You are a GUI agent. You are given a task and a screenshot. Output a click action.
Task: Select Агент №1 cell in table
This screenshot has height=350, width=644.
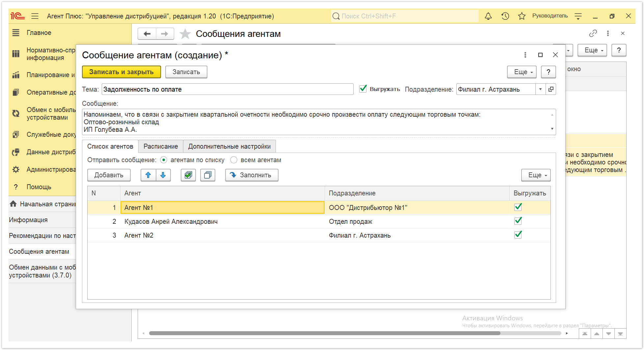pos(223,208)
